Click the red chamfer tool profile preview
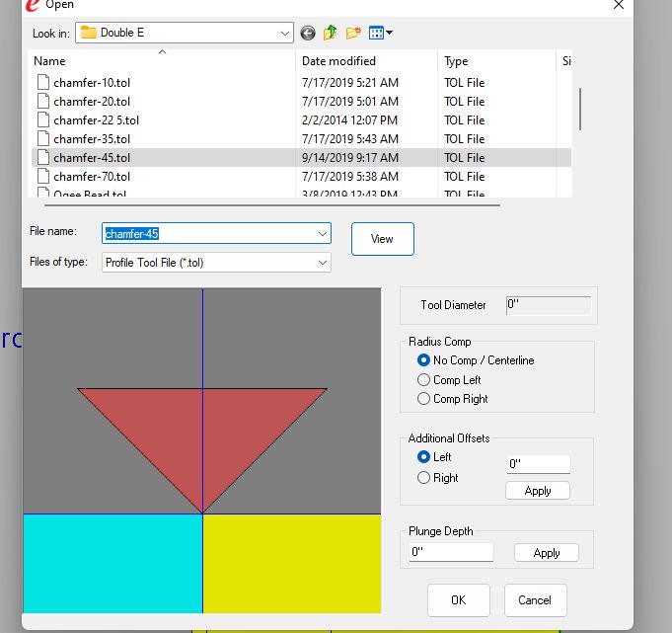The width and height of the screenshot is (672, 633). [x=202, y=435]
